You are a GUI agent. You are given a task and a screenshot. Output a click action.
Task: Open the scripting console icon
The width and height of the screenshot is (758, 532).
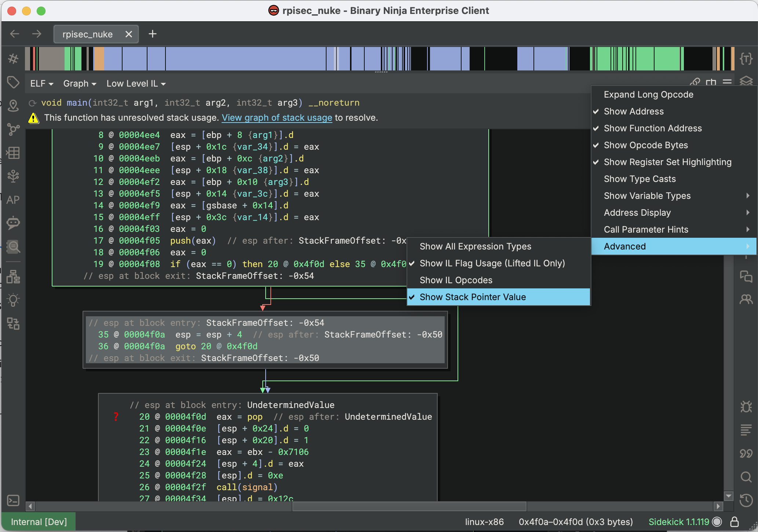coord(13,500)
